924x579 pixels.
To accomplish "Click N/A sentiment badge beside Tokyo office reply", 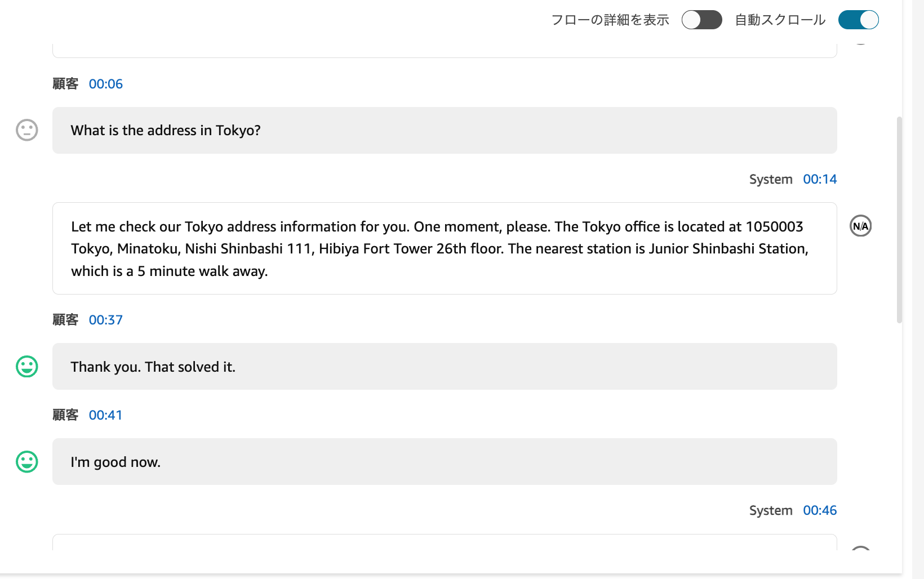I will coord(860,226).
